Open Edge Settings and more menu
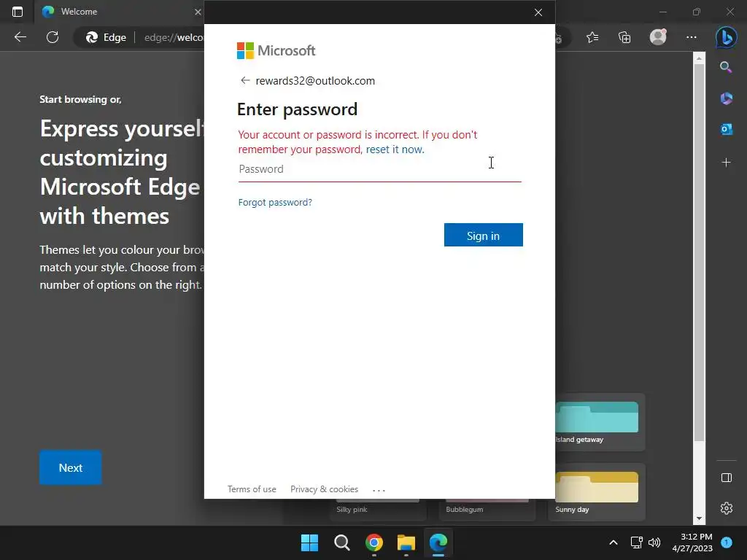The width and height of the screenshot is (747, 560). 692,37
